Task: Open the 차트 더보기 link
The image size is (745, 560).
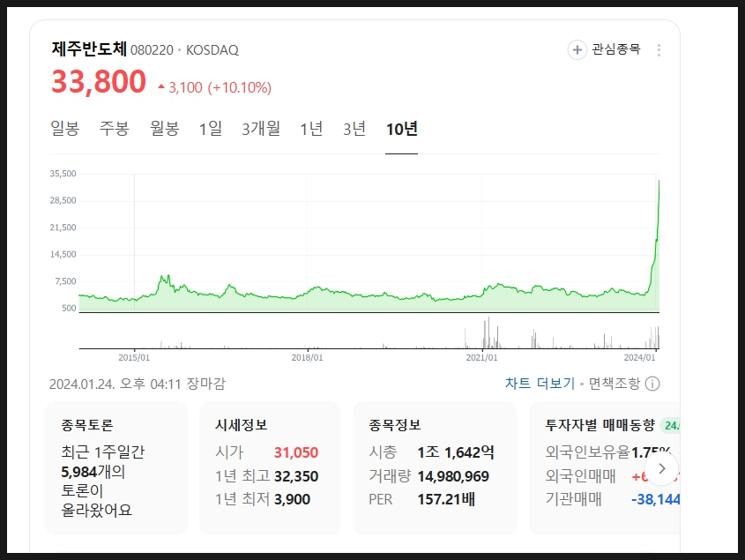Action: click(540, 384)
